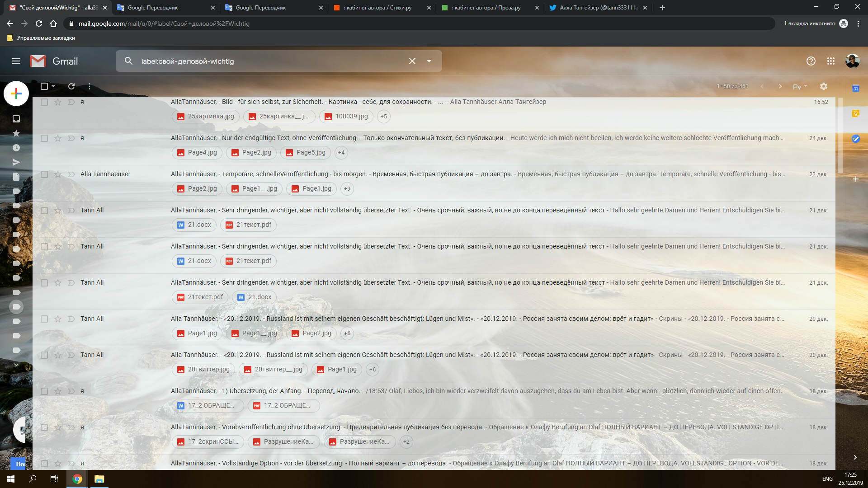Image resolution: width=868 pixels, height=488 pixels.
Task: Open Google apps grid
Action: [831, 61]
